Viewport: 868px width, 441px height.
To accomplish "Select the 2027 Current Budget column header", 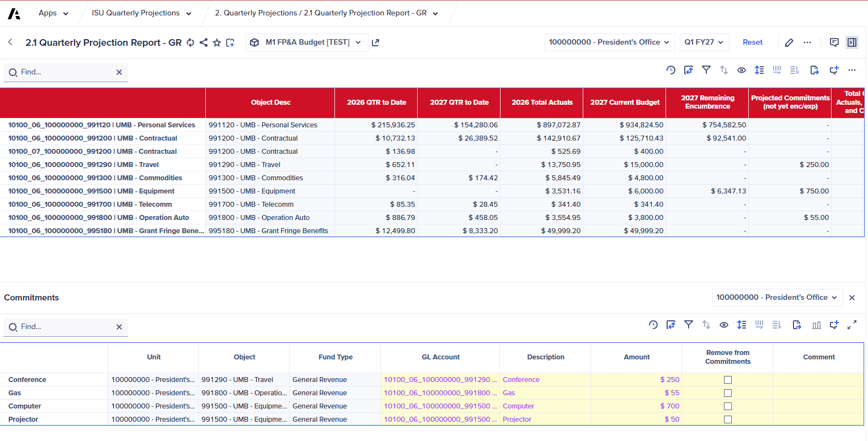I will pyautogui.click(x=625, y=103).
